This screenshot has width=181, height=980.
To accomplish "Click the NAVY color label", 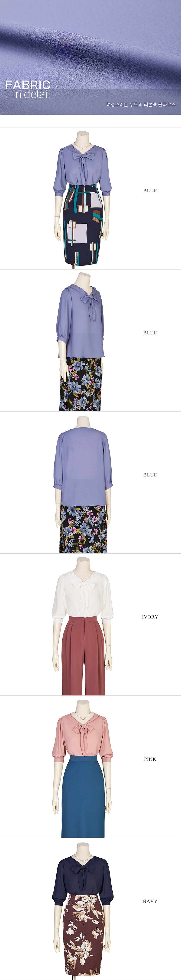I will (150, 901).
